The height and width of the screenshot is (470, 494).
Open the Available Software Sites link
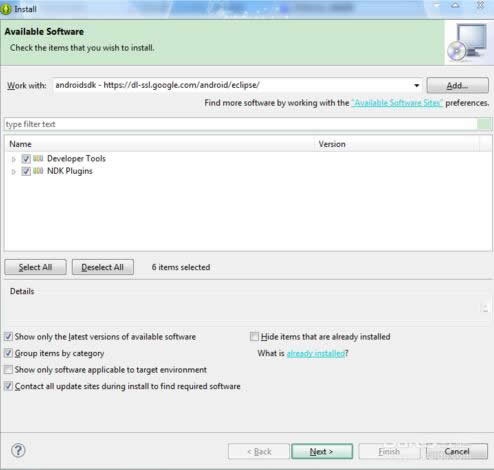tap(397, 103)
